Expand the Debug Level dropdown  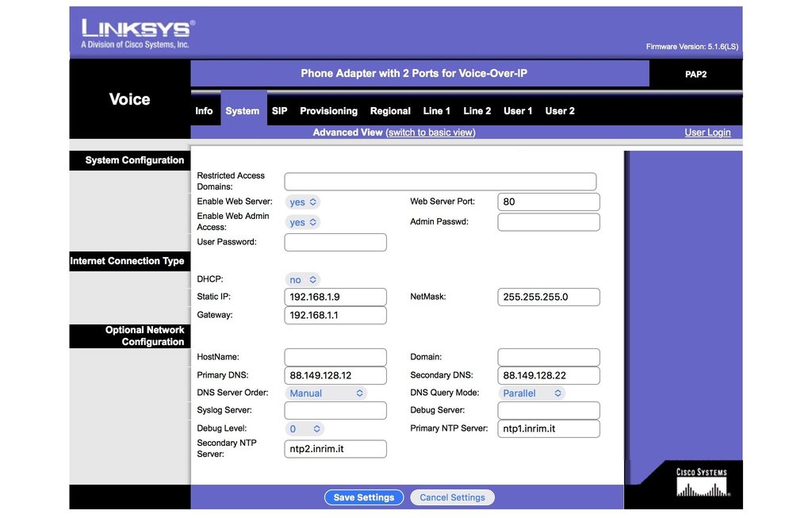coord(304,429)
